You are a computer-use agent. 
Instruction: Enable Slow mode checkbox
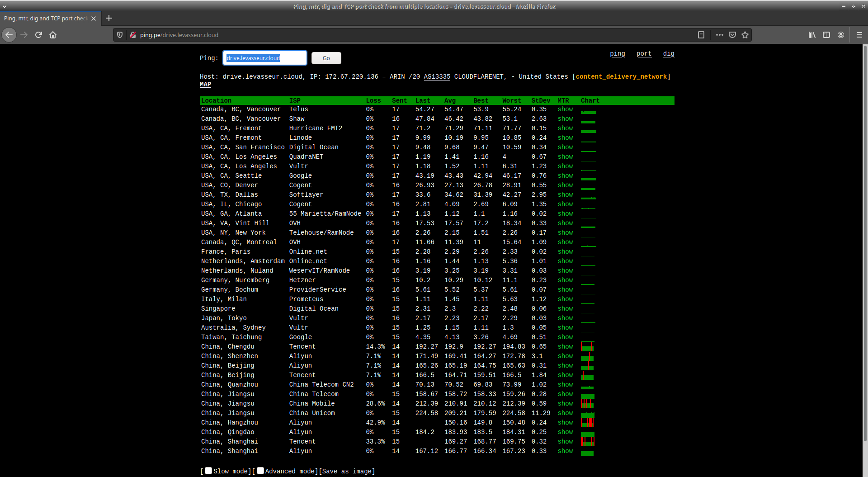208,471
